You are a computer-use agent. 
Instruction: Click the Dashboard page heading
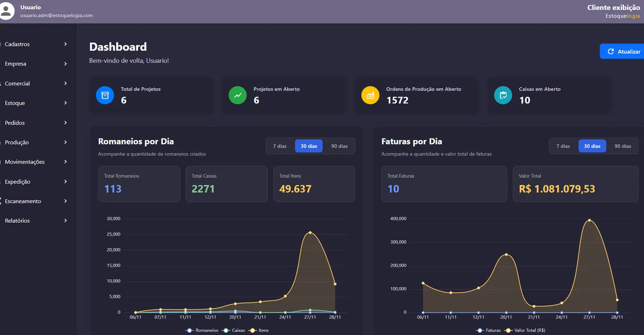(x=118, y=47)
